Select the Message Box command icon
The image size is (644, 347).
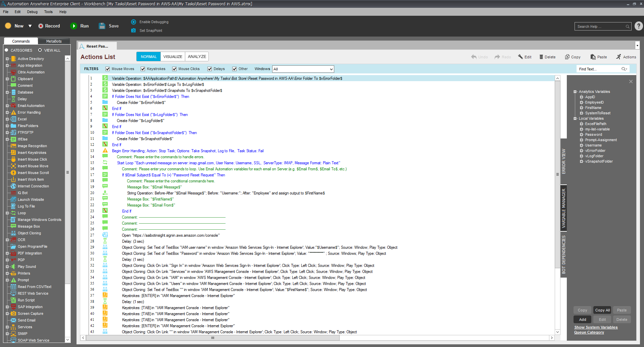click(13, 227)
